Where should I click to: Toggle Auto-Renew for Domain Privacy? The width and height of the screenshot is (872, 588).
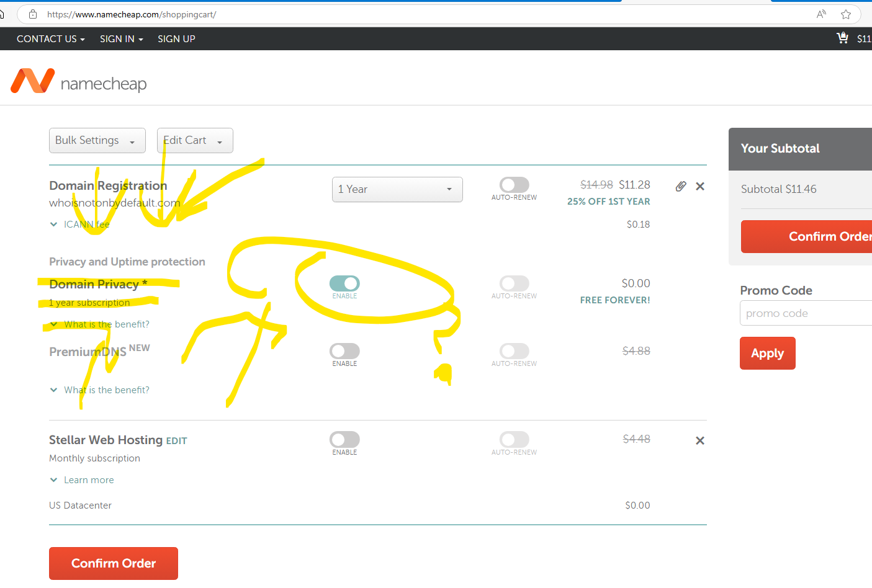515,283
